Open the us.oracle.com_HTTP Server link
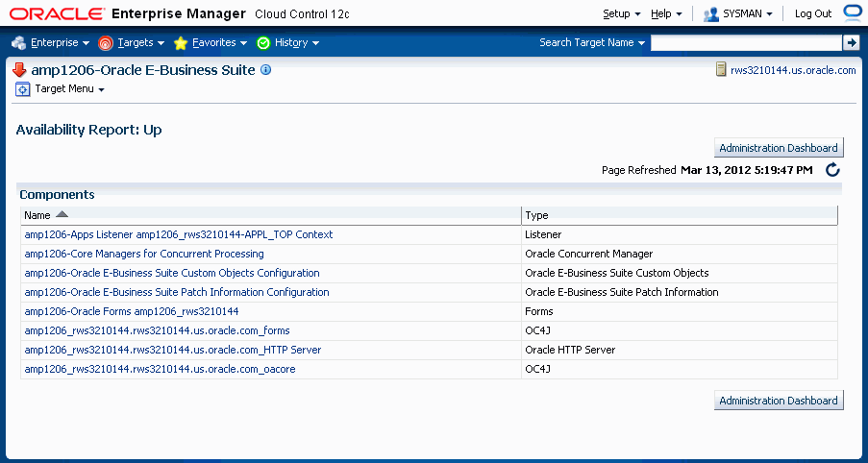 [x=173, y=350]
